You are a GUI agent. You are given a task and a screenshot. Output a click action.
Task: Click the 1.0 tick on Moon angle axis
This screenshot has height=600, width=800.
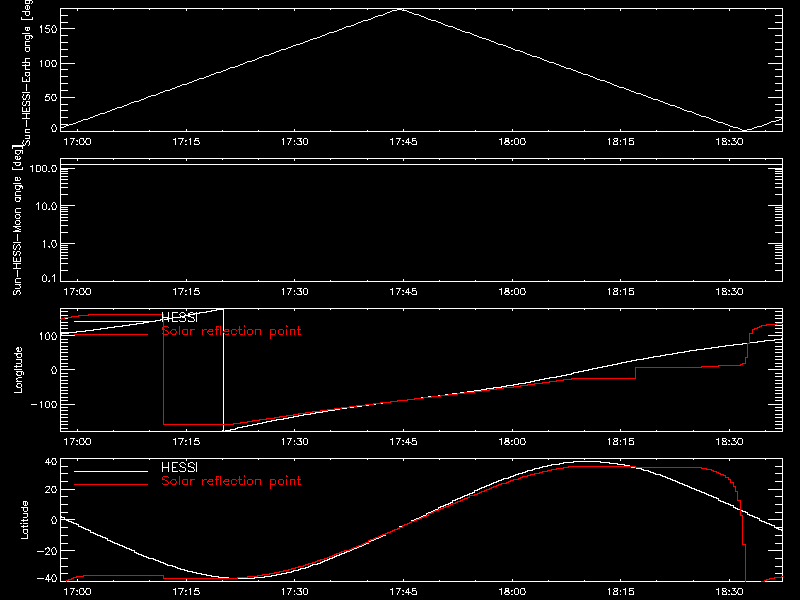coord(49,244)
